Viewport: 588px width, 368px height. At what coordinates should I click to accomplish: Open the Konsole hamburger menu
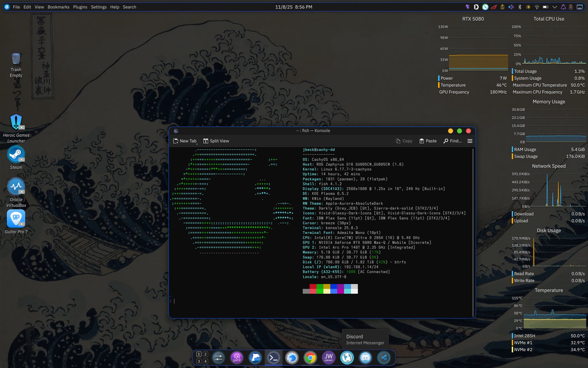[470, 141]
